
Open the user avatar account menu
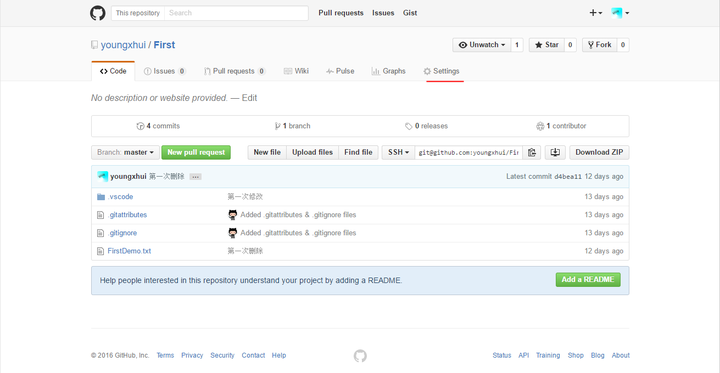[620, 13]
